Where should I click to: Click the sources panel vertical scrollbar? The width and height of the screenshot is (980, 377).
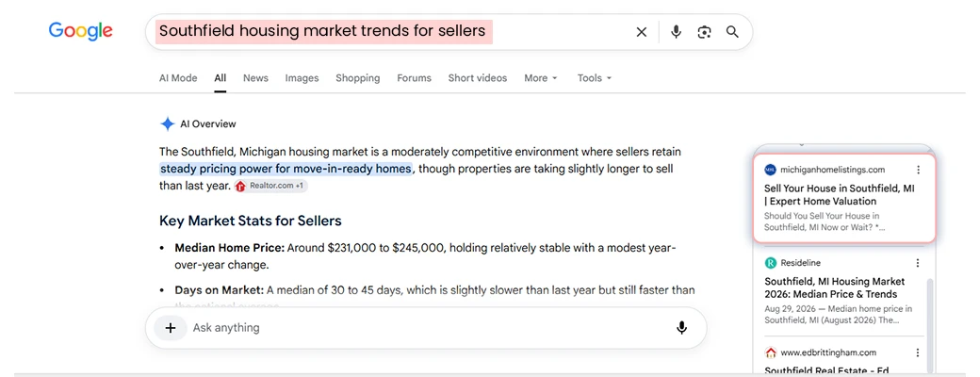coord(930,325)
